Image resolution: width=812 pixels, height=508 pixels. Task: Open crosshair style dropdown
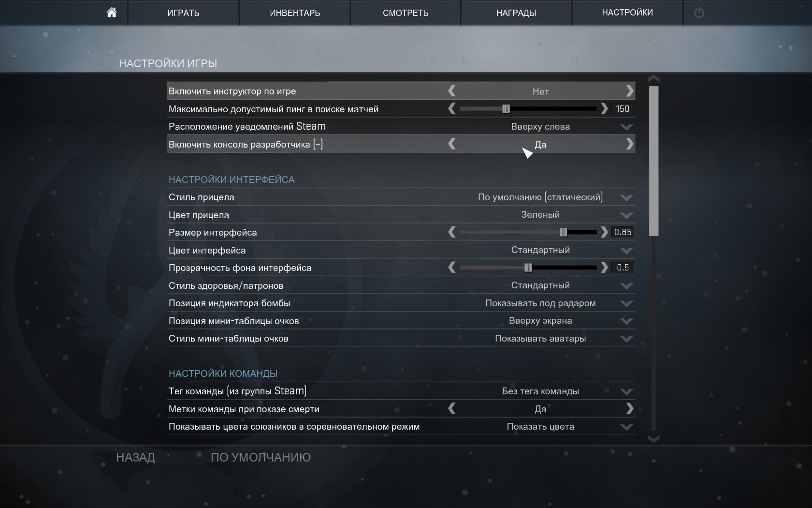point(626,197)
